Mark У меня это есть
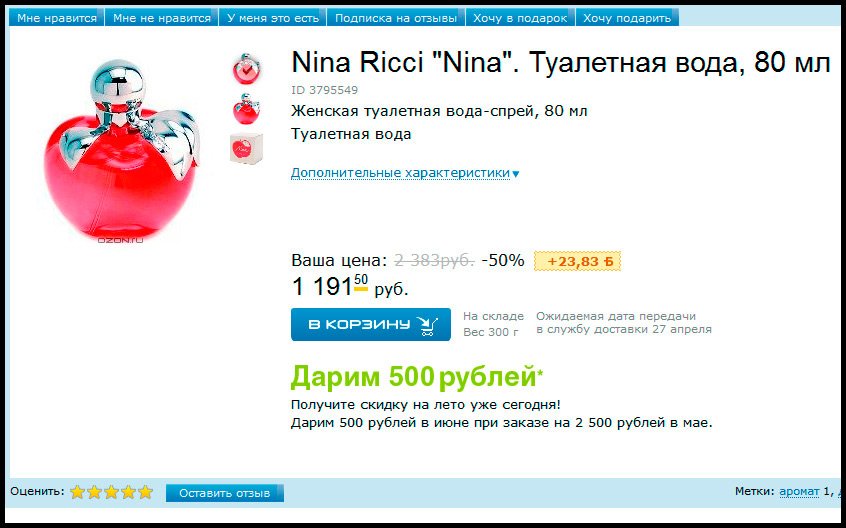 tap(272, 18)
